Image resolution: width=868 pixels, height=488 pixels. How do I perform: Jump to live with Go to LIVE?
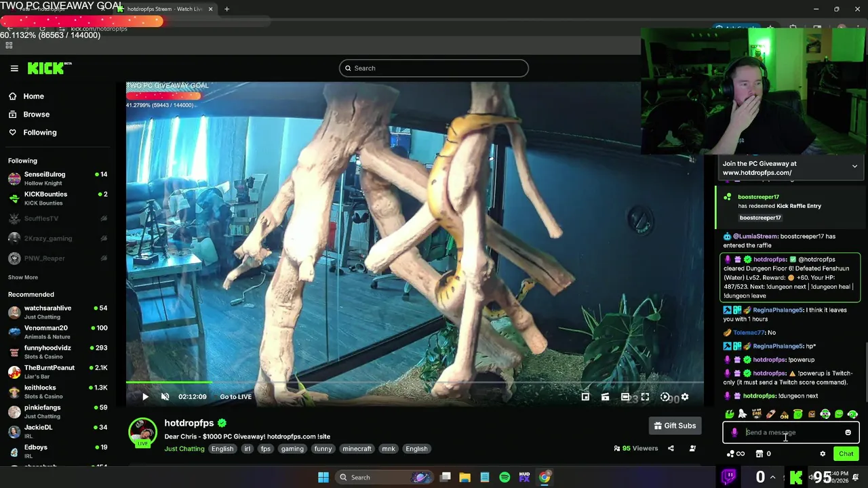(235, 397)
